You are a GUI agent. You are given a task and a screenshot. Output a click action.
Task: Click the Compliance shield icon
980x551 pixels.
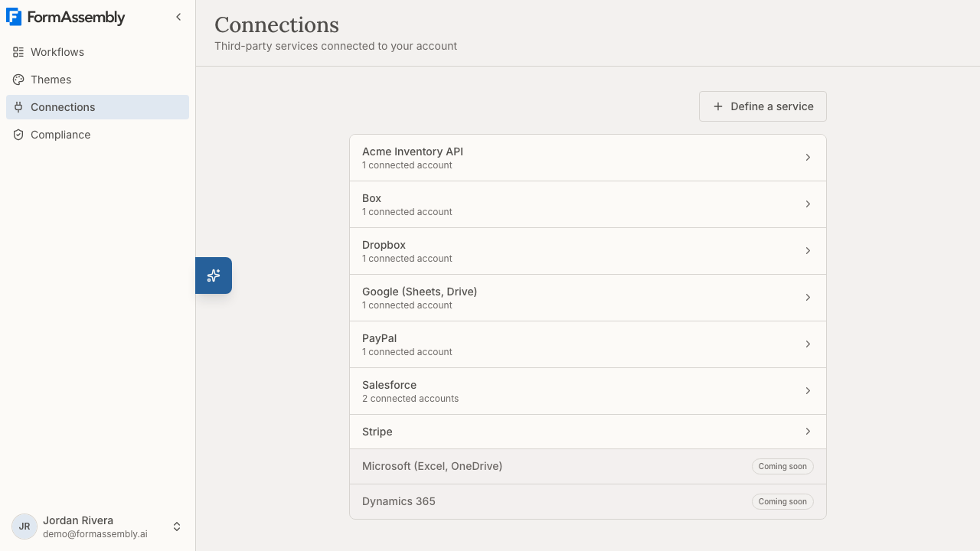click(x=18, y=135)
